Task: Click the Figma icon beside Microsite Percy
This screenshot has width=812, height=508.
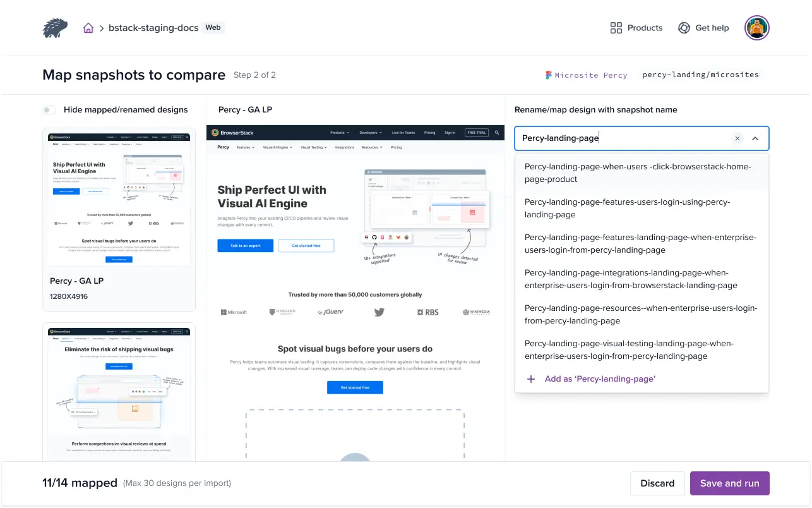Action: [549, 75]
